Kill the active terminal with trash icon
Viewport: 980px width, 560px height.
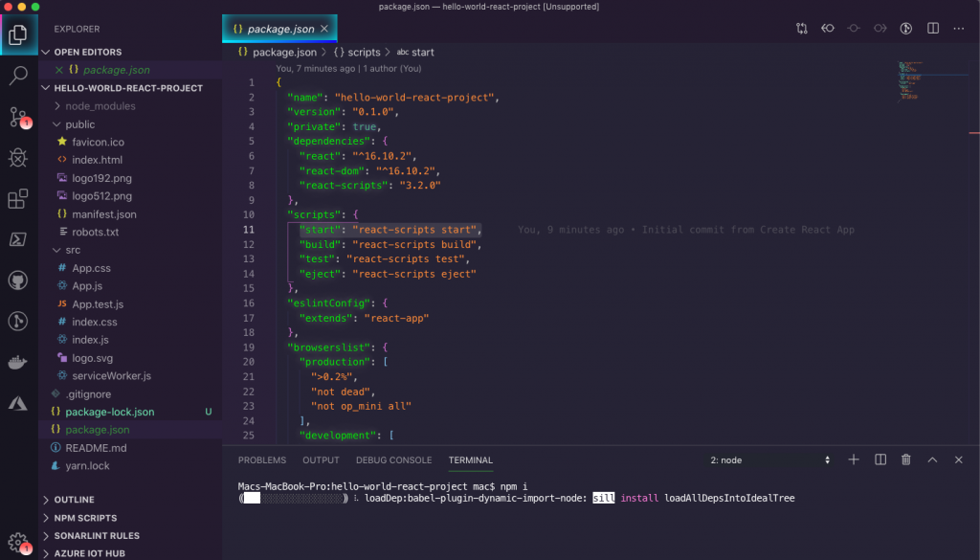point(905,459)
